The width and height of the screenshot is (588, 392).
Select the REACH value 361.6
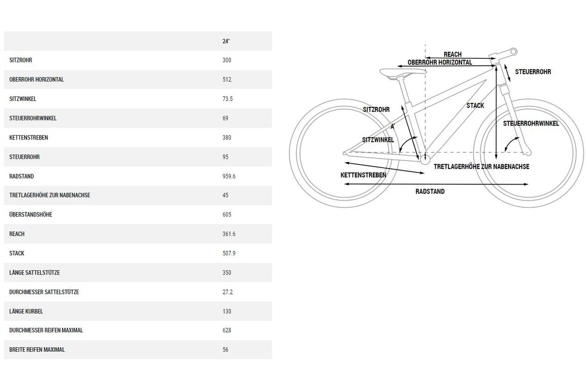(229, 234)
